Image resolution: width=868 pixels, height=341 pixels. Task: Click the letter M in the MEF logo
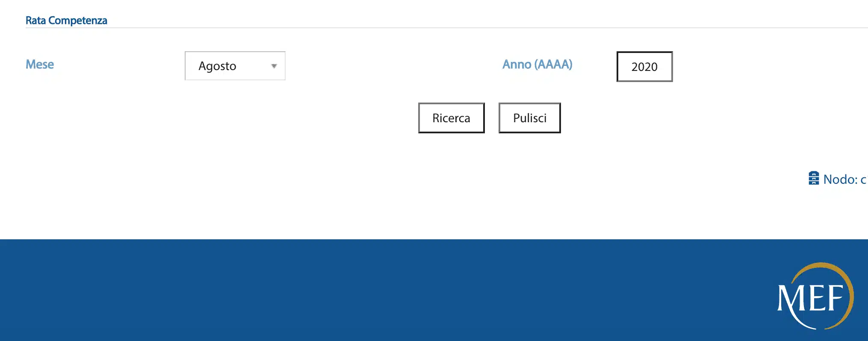[790, 298]
